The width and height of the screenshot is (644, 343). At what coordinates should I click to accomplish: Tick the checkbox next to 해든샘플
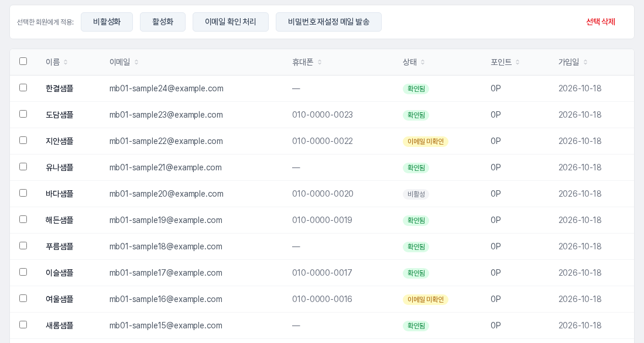coord(23,219)
